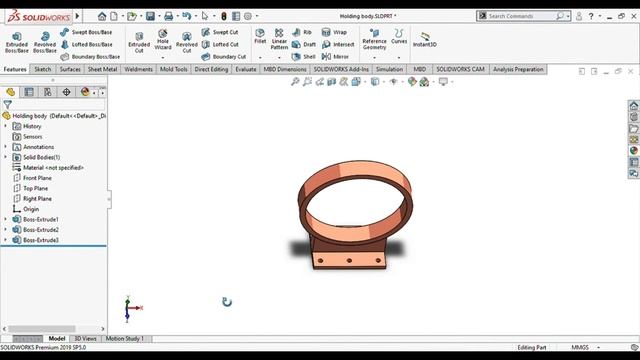Choose the Intersect feature tool
The width and height of the screenshot is (640, 360).
pyautogui.click(x=338, y=44)
